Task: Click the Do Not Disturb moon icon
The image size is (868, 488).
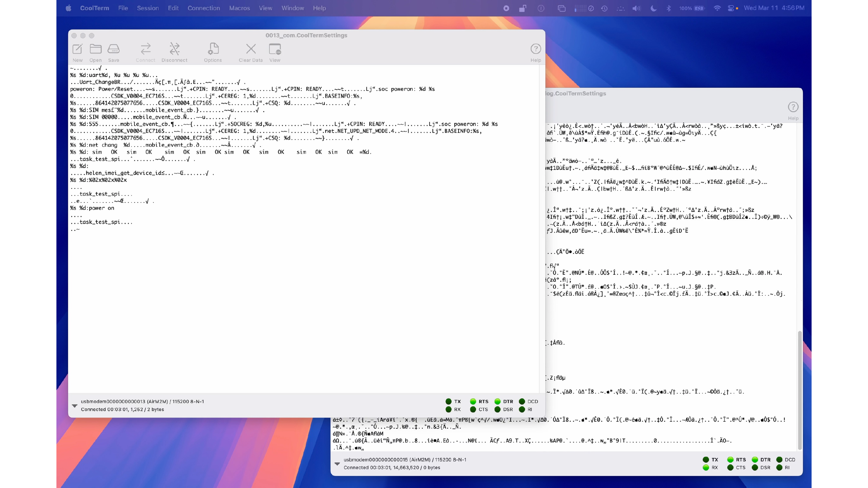Action: [x=653, y=8]
